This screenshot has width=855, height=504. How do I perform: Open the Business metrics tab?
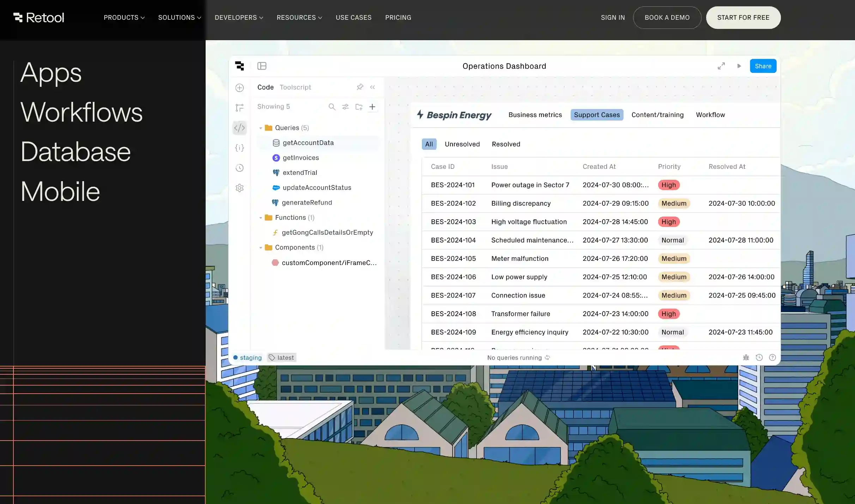(535, 115)
